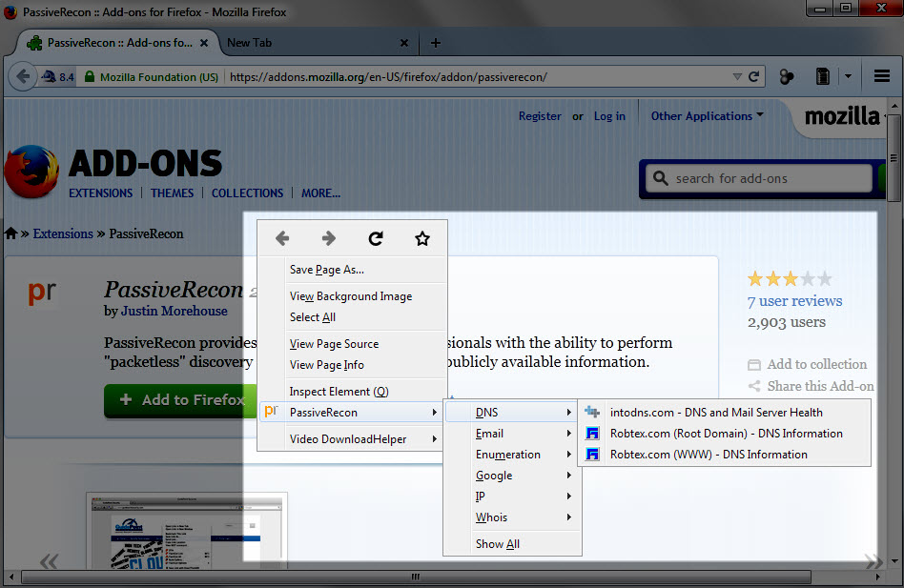Open the EXTENSIONS navigation link
904x588 pixels.
101,193
